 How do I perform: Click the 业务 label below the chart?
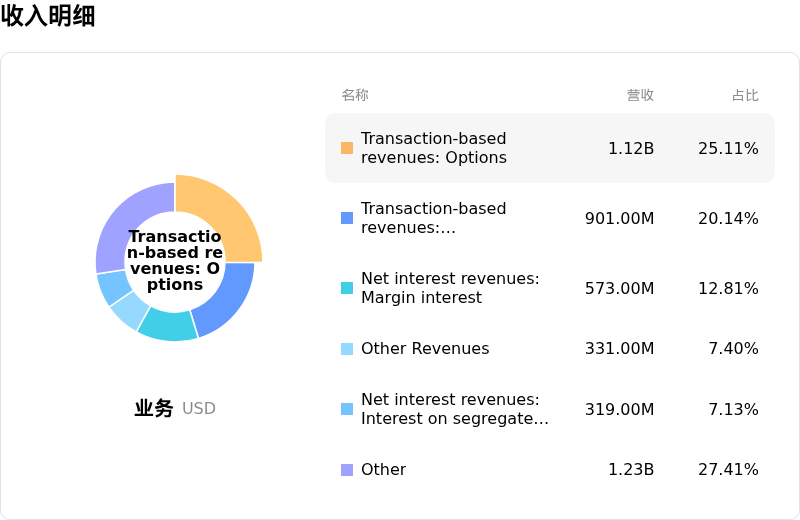pyautogui.click(x=154, y=408)
